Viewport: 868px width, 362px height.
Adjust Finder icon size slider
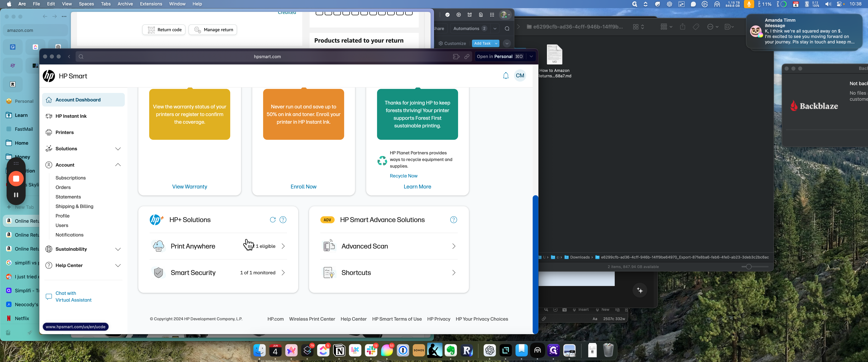tap(748, 267)
